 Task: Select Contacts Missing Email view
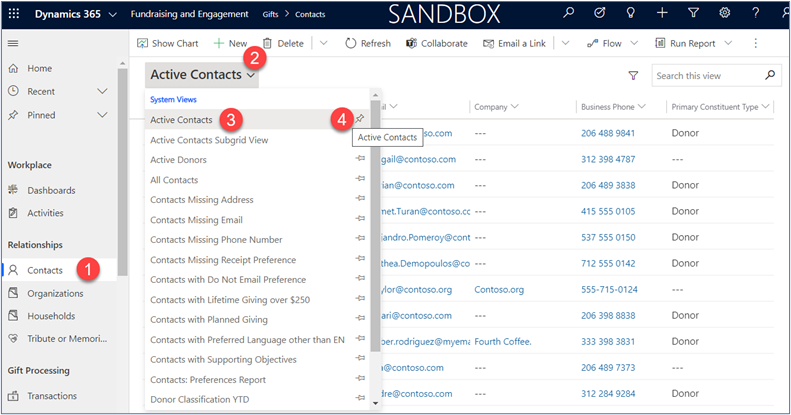[x=196, y=220]
